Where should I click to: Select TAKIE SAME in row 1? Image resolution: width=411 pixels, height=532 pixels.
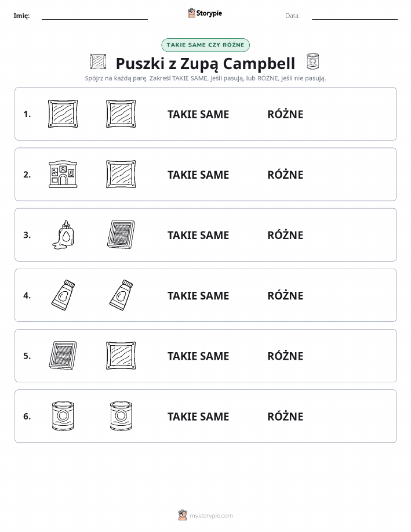(x=198, y=114)
